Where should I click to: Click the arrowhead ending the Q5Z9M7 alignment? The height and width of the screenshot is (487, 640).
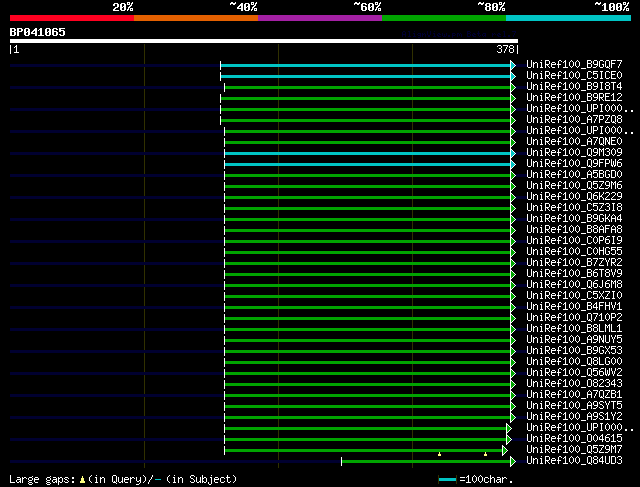(505, 450)
